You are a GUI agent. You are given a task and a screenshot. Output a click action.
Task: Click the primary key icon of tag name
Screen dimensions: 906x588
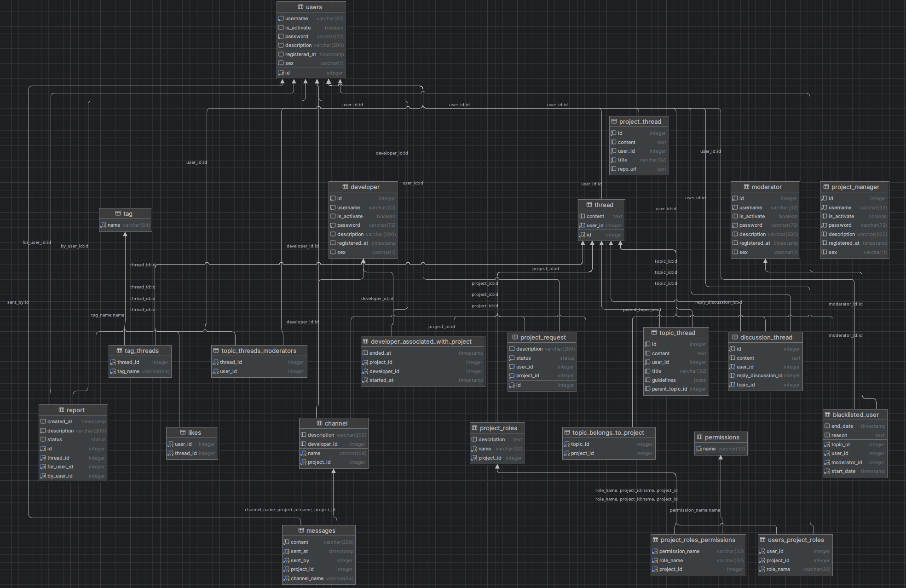point(103,225)
